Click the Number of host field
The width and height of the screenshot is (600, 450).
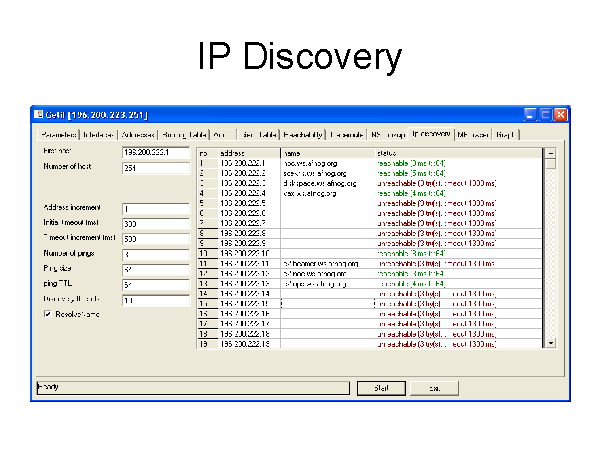click(155, 168)
